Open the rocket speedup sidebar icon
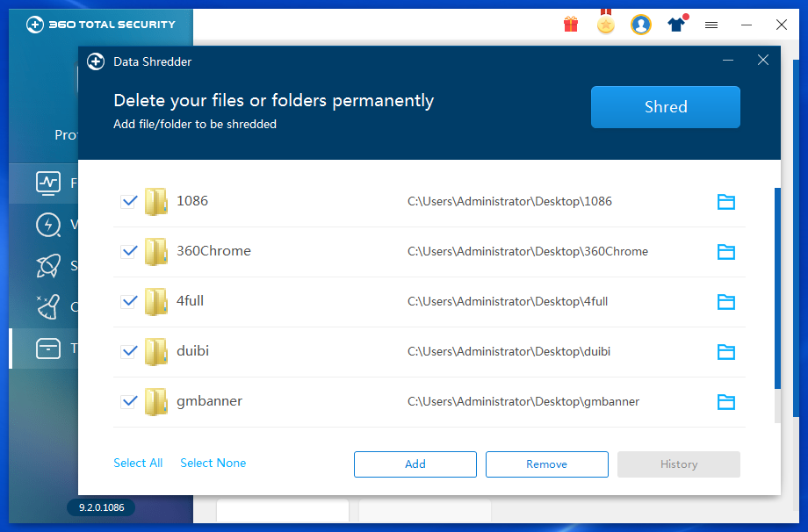 tap(48, 266)
